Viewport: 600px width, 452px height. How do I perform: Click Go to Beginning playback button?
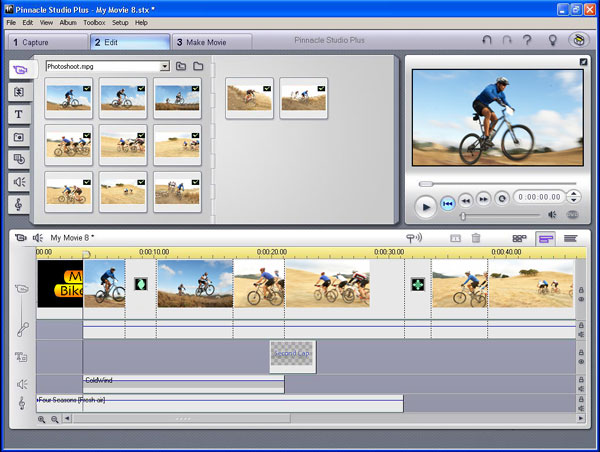(x=449, y=203)
